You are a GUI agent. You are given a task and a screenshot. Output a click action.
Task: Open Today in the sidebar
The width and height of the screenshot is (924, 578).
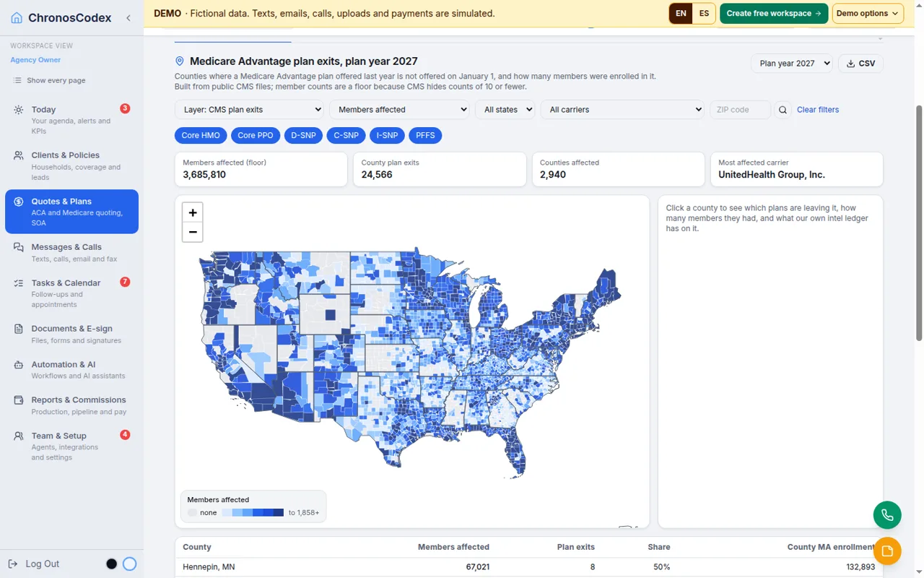click(x=71, y=120)
